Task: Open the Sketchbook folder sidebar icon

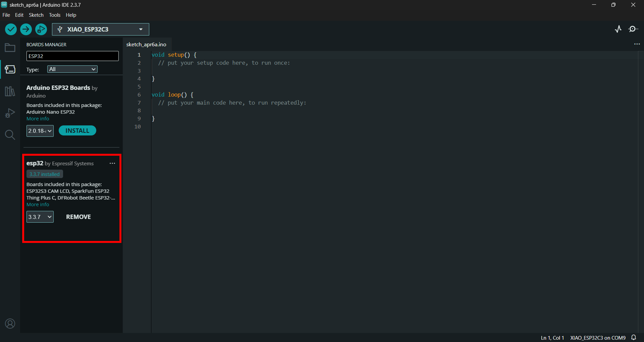Action: click(10, 48)
